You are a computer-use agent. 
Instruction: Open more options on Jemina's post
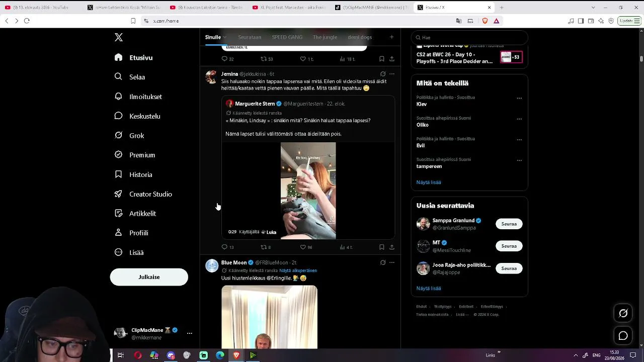tap(392, 74)
